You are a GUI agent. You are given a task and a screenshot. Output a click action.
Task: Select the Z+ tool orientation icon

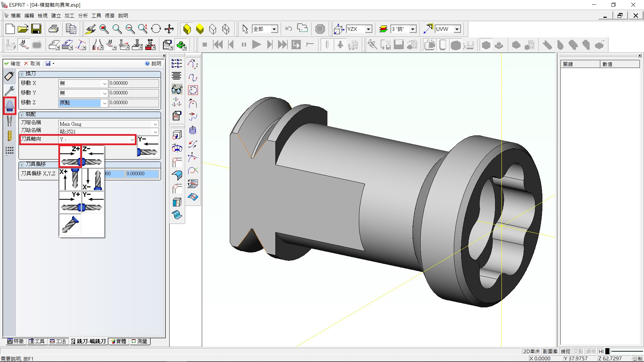[70, 156]
